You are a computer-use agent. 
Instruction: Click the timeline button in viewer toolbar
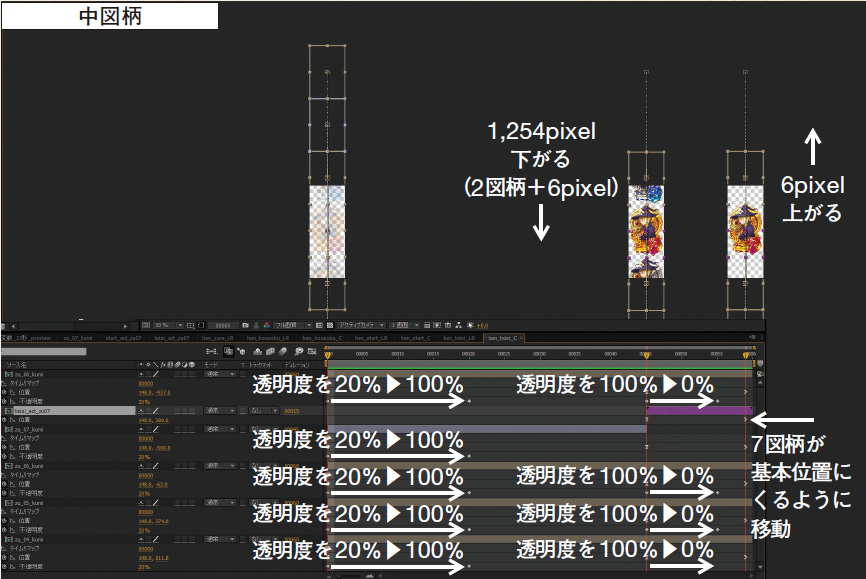pos(448,325)
